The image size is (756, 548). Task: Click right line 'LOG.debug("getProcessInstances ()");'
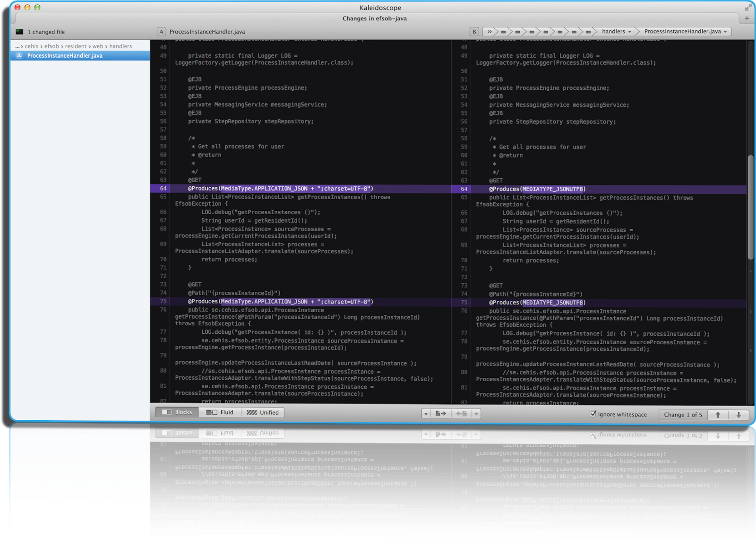pyautogui.click(x=562, y=213)
